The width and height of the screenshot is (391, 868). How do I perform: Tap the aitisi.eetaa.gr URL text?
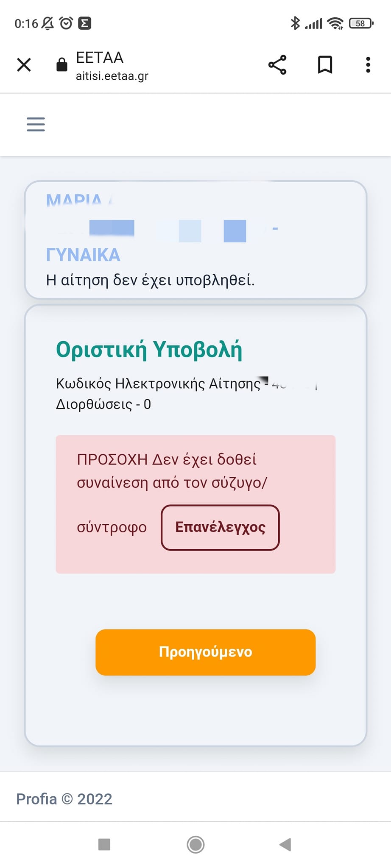click(112, 76)
